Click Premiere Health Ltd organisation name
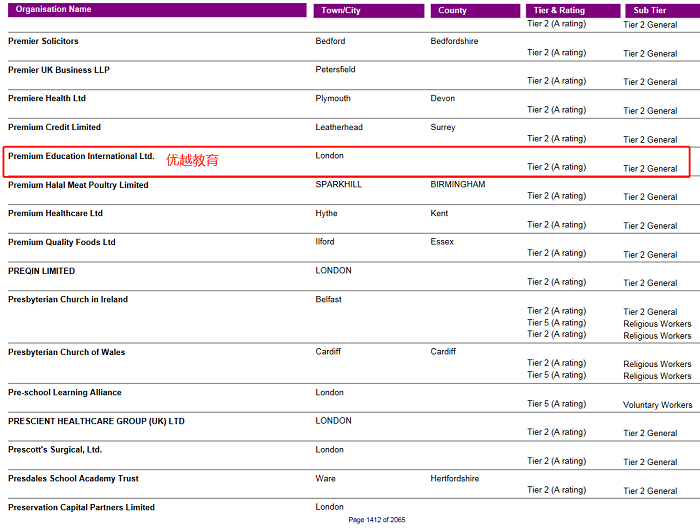Screen dimensions: 700x531 coord(47,98)
